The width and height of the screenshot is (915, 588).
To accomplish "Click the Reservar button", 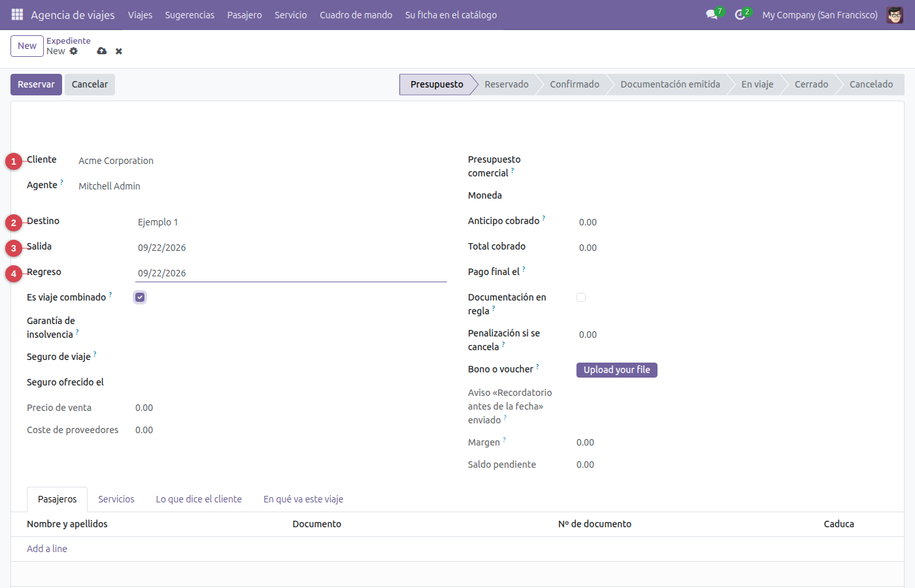I will (36, 84).
